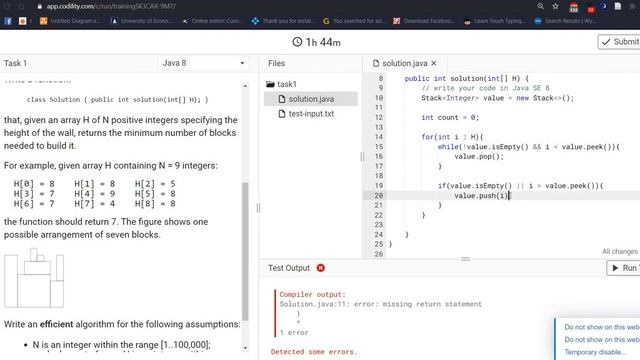Click the 'value.pop();' code line
Image resolution: width=640 pixels, height=360 pixels.
(x=479, y=156)
